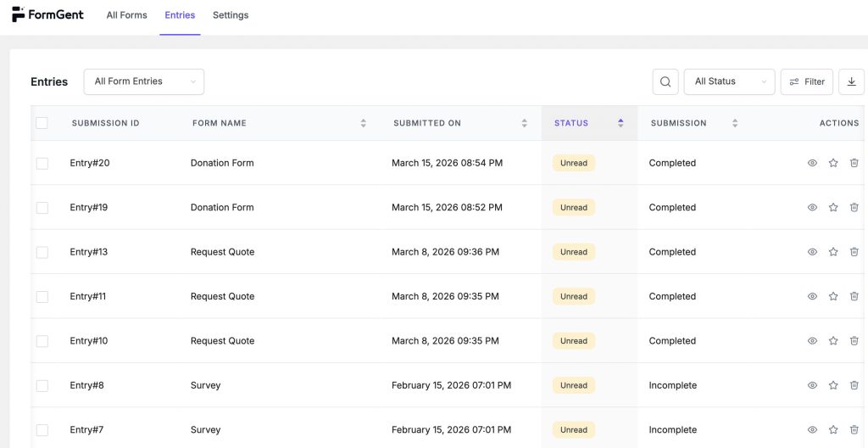Click the Submission ID column header
Image resolution: width=868 pixels, height=448 pixels.
point(106,123)
